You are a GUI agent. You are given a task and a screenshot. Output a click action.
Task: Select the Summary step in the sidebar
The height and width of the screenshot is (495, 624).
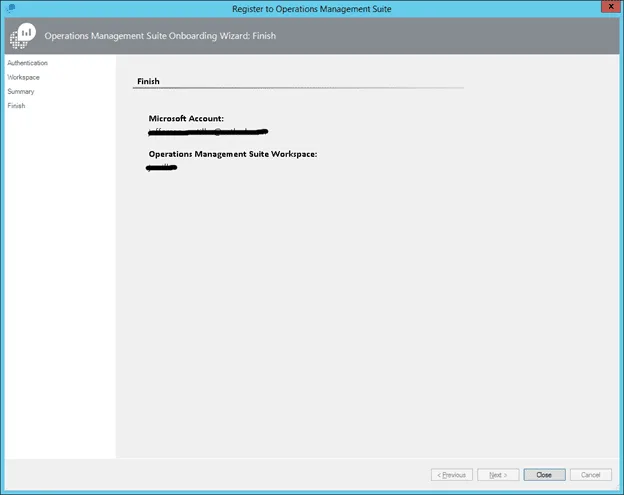(x=21, y=92)
